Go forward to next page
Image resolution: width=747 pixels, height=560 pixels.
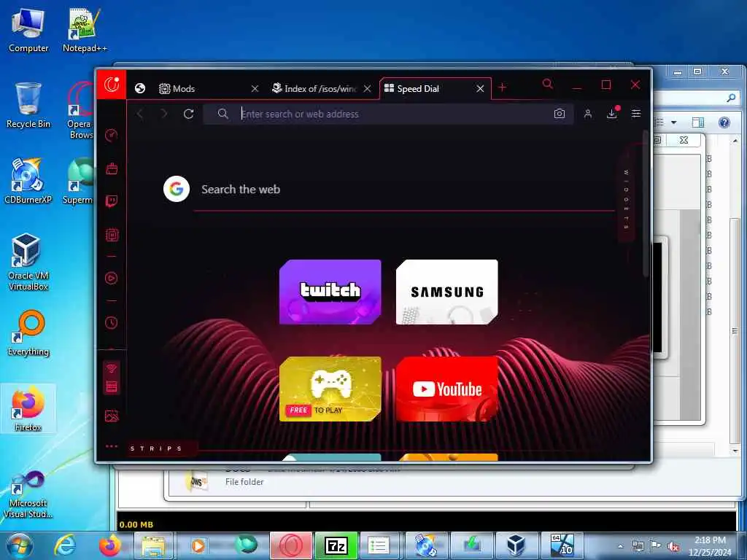click(x=164, y=114)
